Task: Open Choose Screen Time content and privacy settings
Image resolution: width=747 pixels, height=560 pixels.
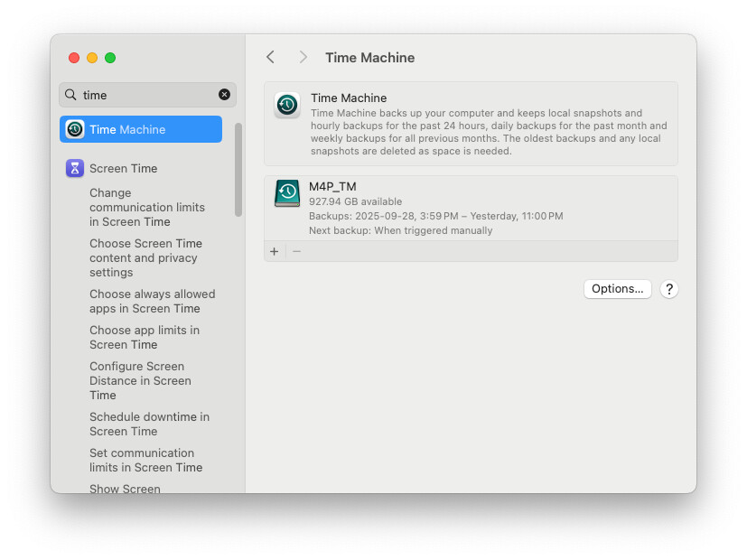Action: coord(145,257)
